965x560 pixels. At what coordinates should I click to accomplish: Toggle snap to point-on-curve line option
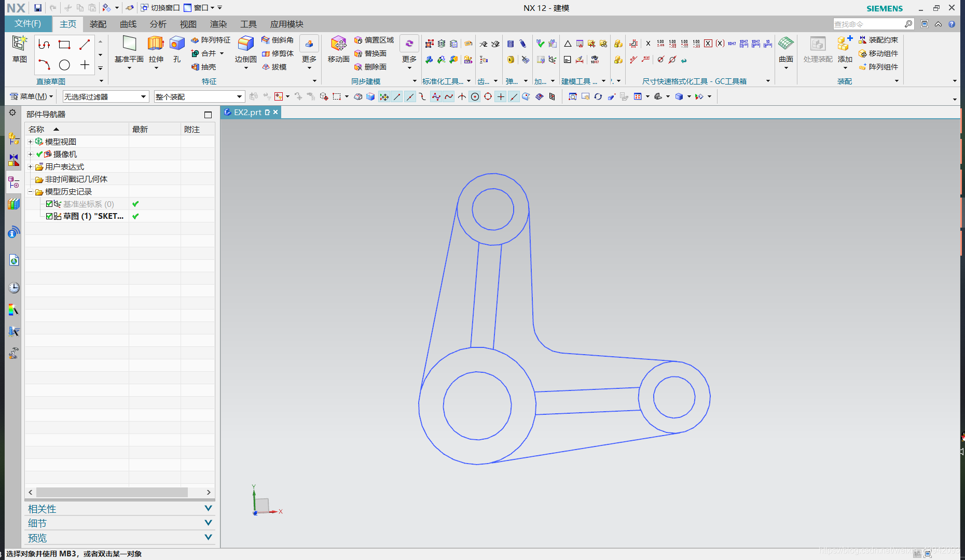point(514,96)
